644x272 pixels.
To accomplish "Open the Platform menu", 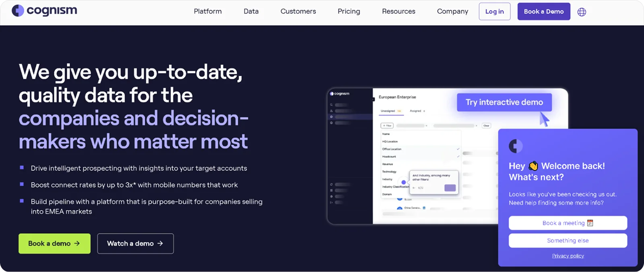I will 208,11.
